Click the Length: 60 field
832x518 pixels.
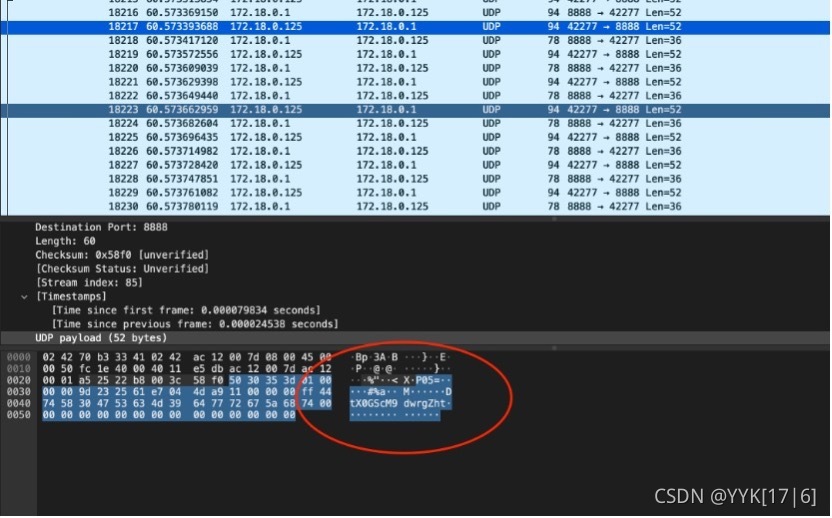pos(65,241)
